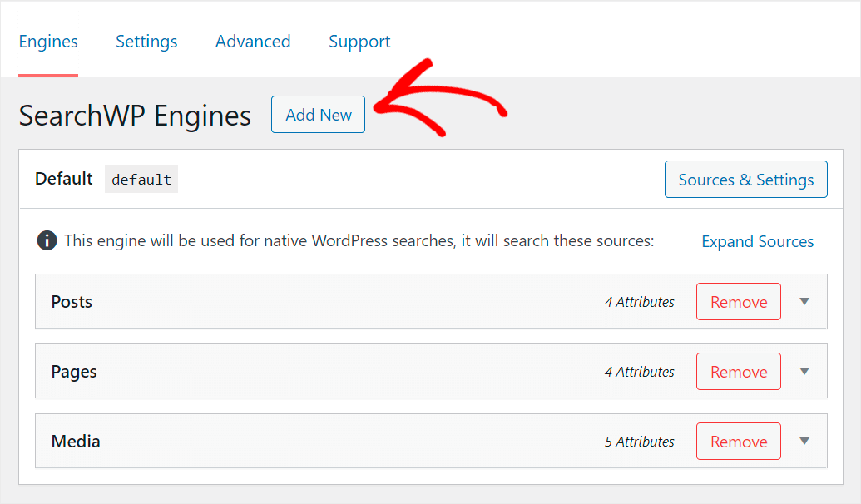This screenshot has width=861, height=504.
Task: Open Sources & Settings for Default engine
Action: pos(745,180)
